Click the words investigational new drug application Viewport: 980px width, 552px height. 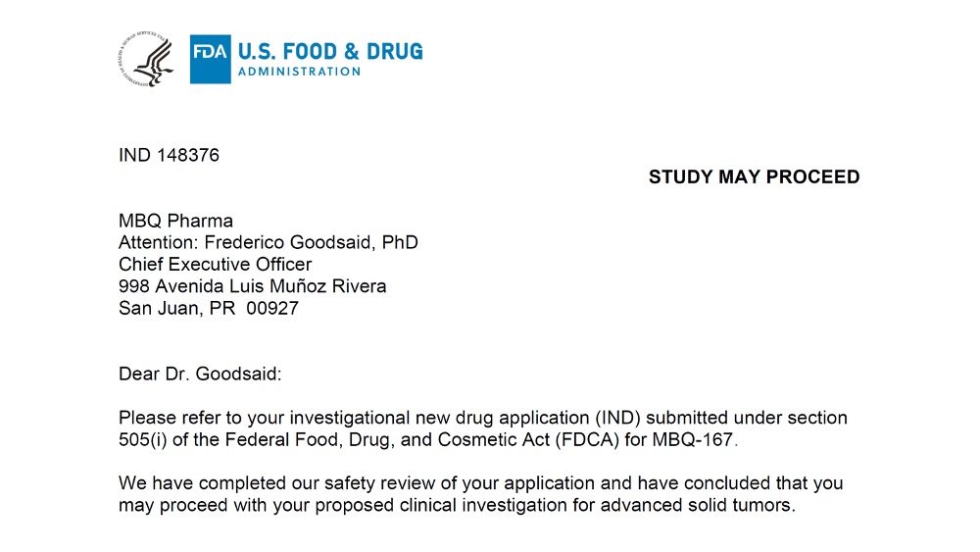439,419
